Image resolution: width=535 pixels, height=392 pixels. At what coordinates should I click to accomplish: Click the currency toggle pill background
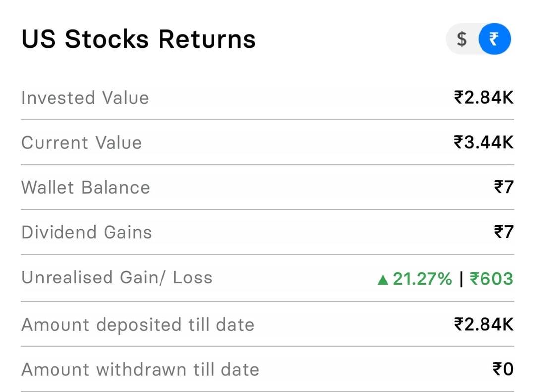click(479, 39)
